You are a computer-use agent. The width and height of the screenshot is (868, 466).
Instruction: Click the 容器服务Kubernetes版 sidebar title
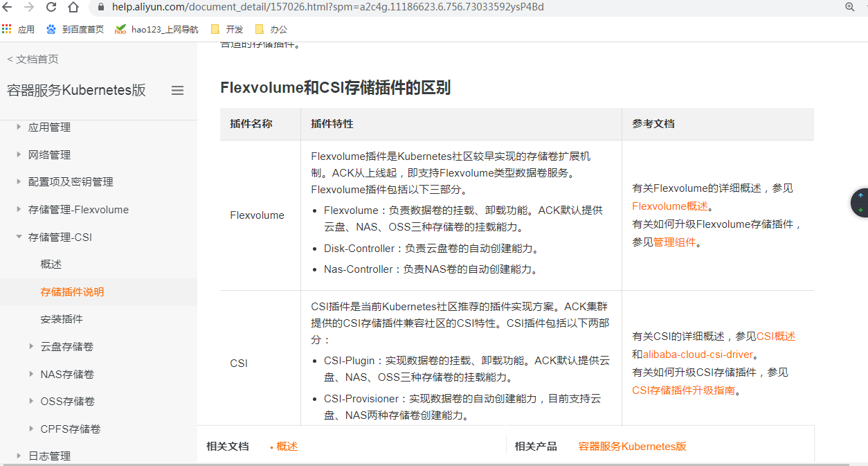[x=76, y=90]
